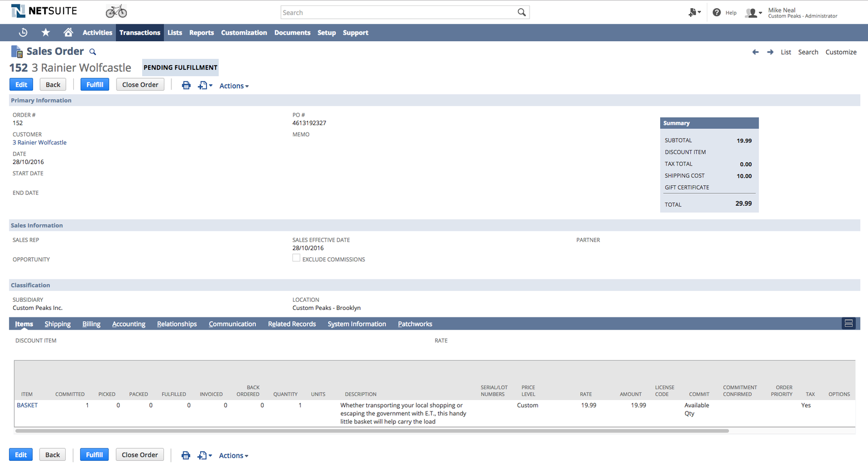
Task: Click the top Print icon
Action: (186, 85)
